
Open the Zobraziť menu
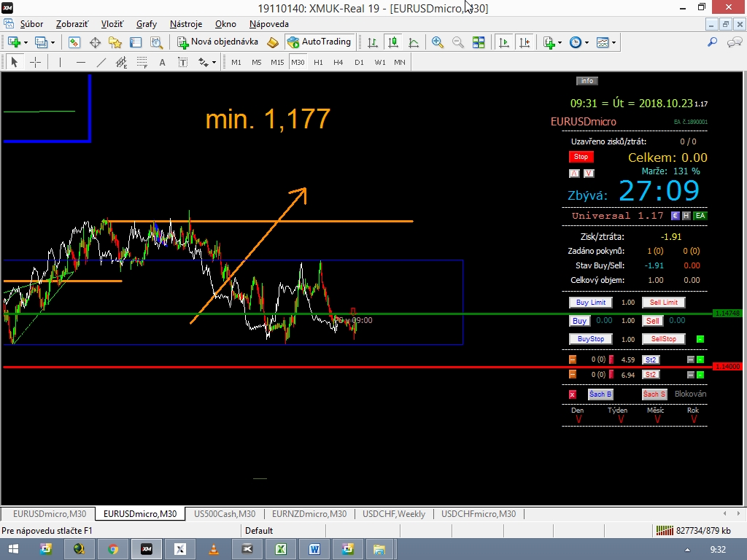click(72, 24)
